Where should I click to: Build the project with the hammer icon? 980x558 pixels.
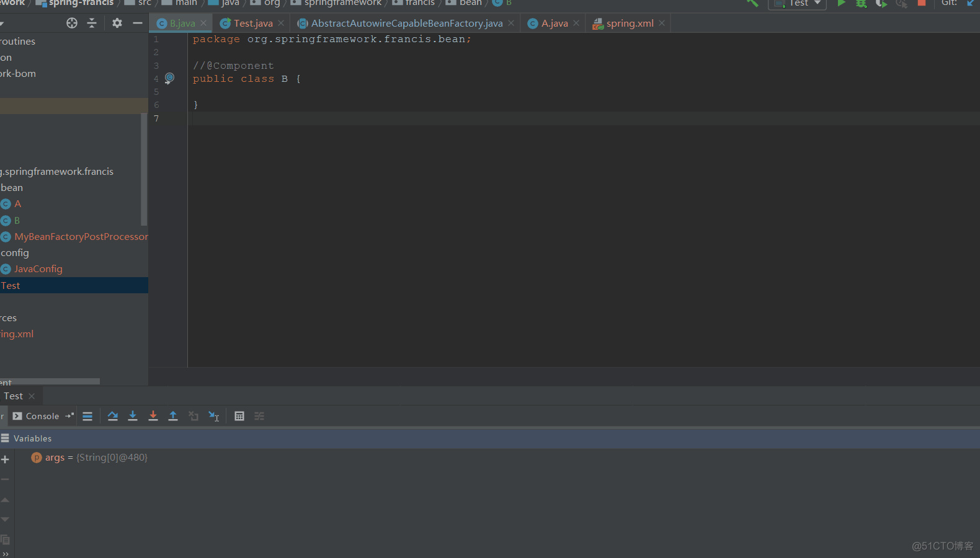(x=752, y=3)
